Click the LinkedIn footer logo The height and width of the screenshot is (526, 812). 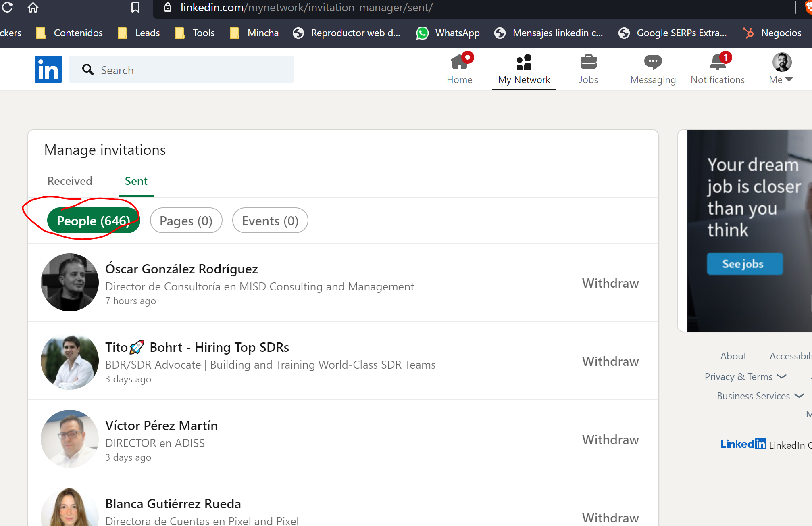point(743,444)
